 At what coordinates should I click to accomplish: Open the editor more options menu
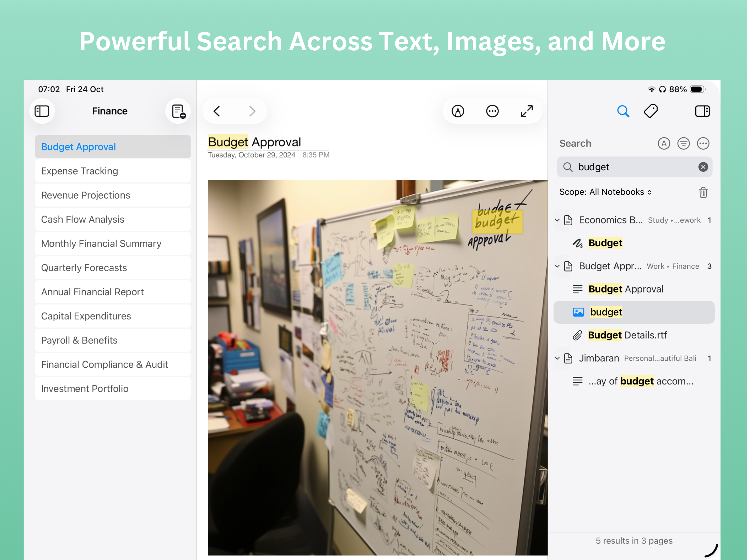492,111
